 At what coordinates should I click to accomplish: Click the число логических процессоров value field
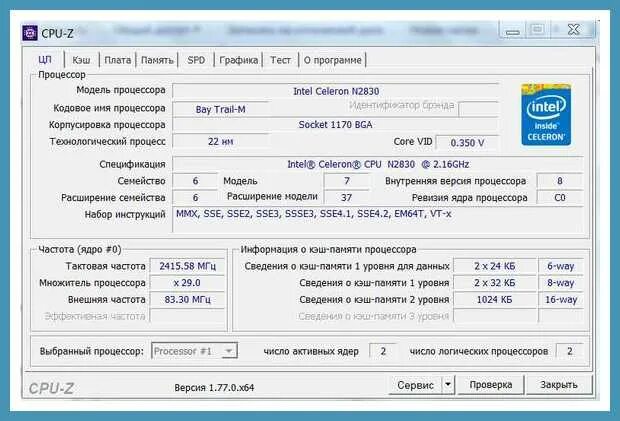click(569, 351)
